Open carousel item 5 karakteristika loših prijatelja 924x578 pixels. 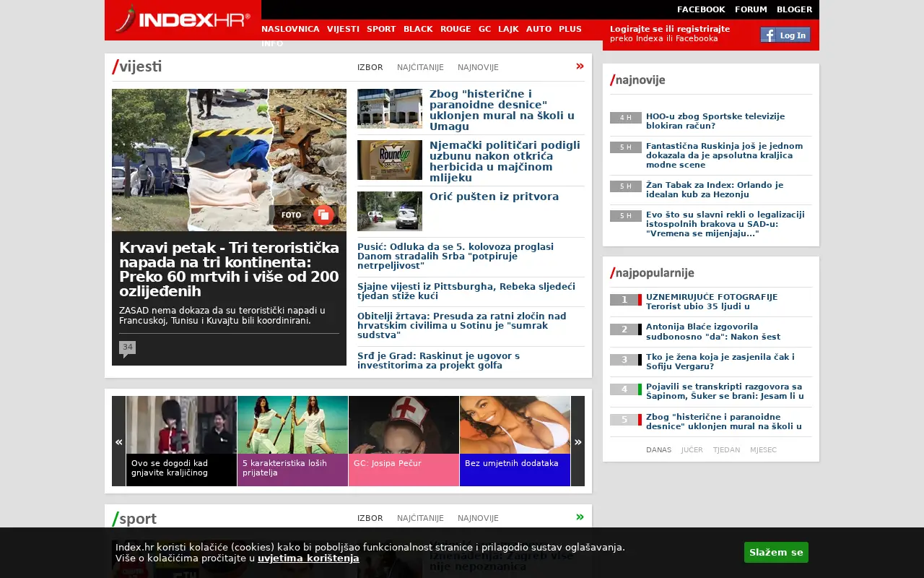[x=292, y=441]
